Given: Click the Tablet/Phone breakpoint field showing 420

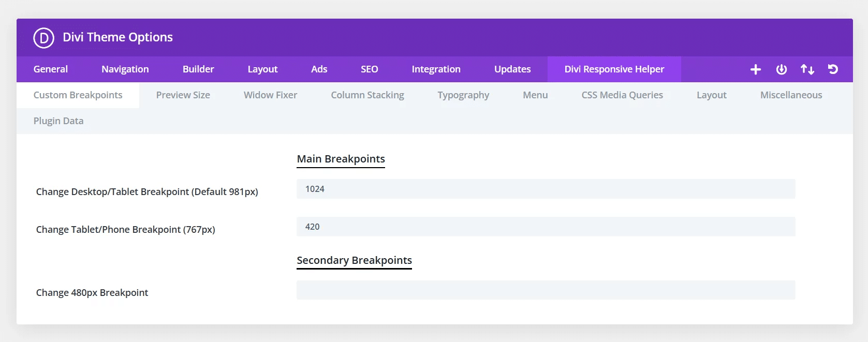Looking at the screenshot, I should pyautogui.click(x=546, y=227).
